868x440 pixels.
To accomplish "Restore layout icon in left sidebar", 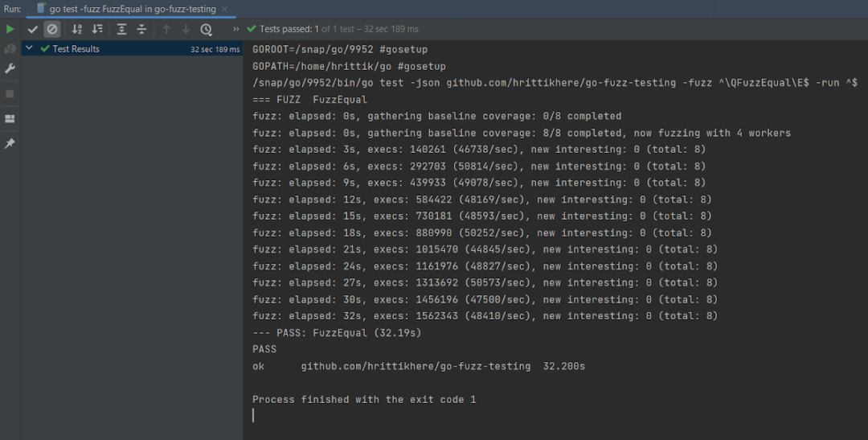I will 10,118.
